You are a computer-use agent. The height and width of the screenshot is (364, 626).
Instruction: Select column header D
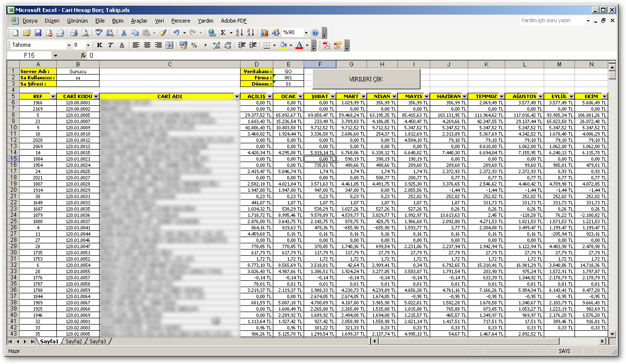click(x=256, y=64)
